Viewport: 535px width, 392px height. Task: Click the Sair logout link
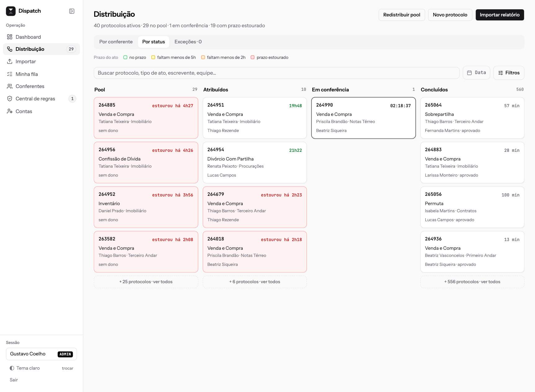click(x=14, y=380)
